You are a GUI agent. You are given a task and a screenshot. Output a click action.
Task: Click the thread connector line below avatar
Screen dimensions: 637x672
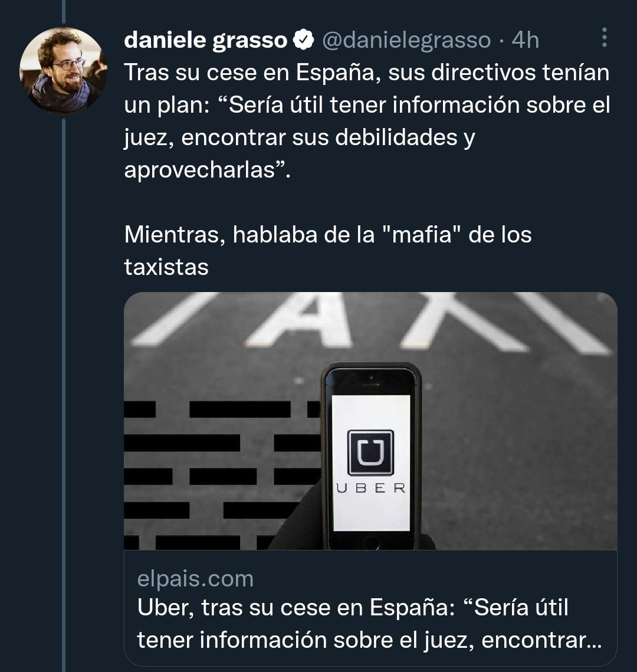[x=64, y=395]
